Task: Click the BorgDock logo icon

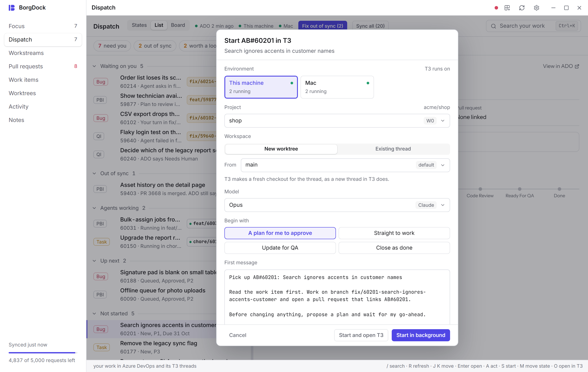Action: point(11,8)
